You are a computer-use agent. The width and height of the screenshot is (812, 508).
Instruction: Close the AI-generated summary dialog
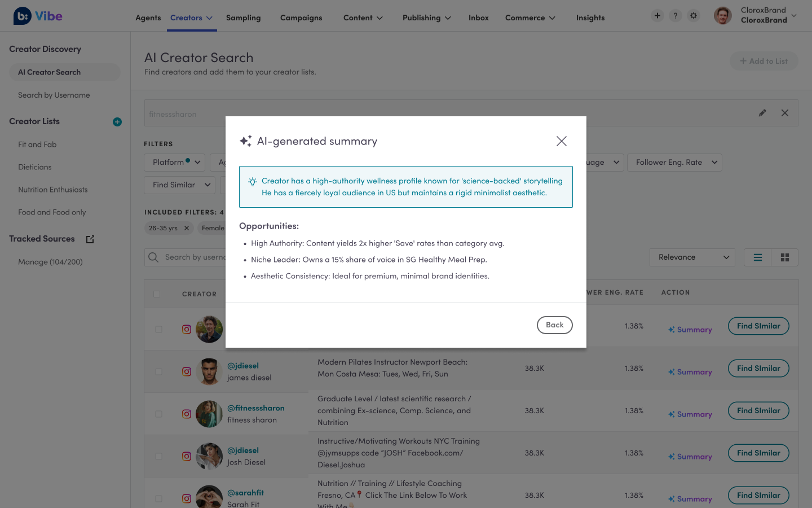(562, 141)
